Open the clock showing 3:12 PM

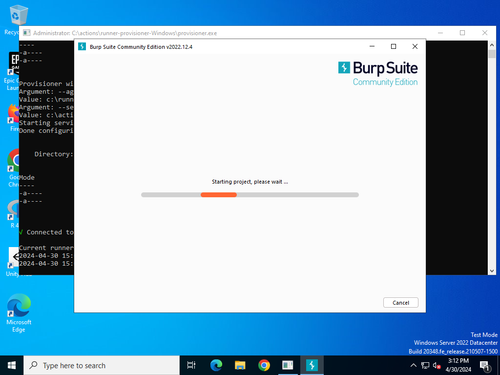coord(458,365)
